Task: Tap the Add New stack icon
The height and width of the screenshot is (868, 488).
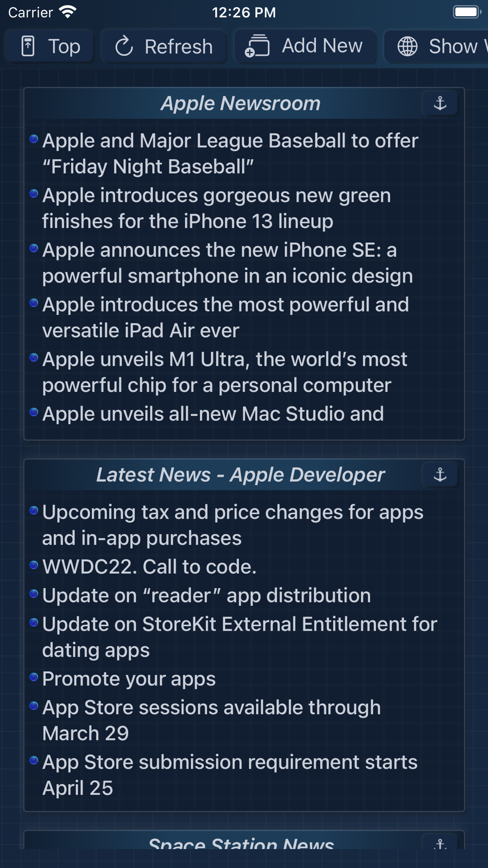Action: pyautogui.click(x=257, y=46)
